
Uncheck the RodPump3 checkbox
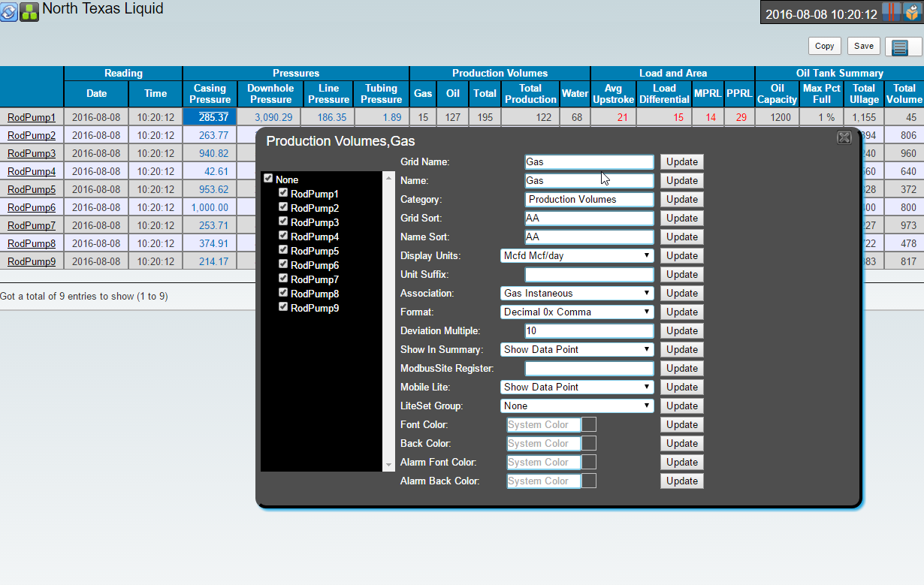[283, 222]
